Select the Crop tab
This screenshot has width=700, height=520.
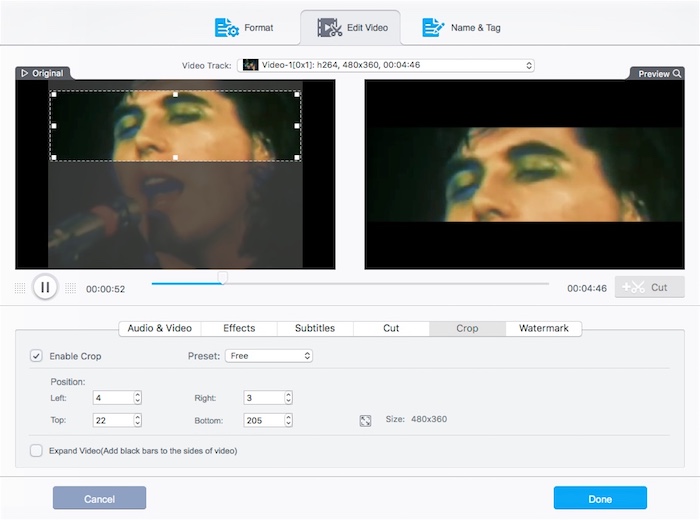tap(467, 329)
